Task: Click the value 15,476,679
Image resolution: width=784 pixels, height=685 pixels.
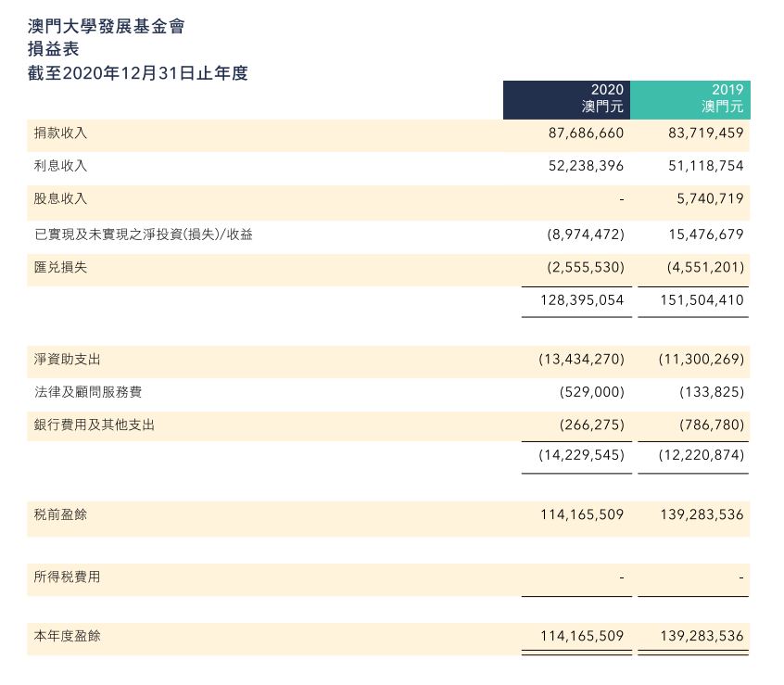Action: point(706,235)
